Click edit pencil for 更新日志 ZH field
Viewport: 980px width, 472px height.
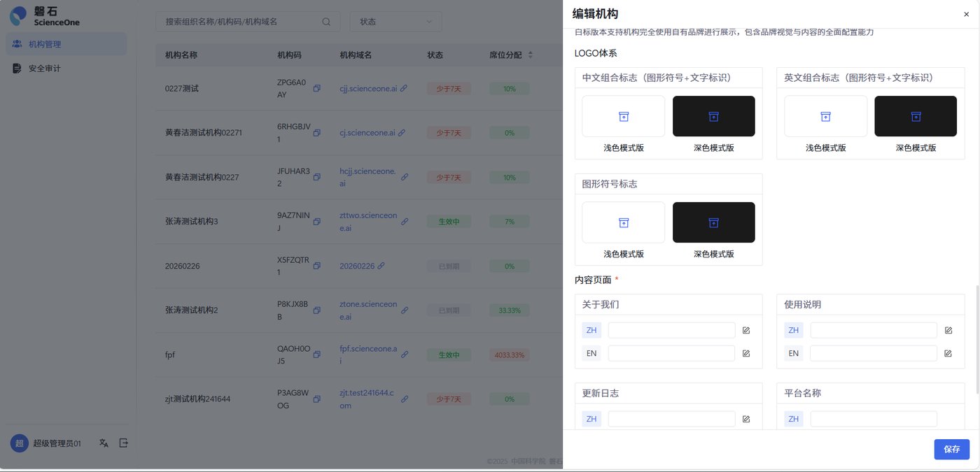745,418
